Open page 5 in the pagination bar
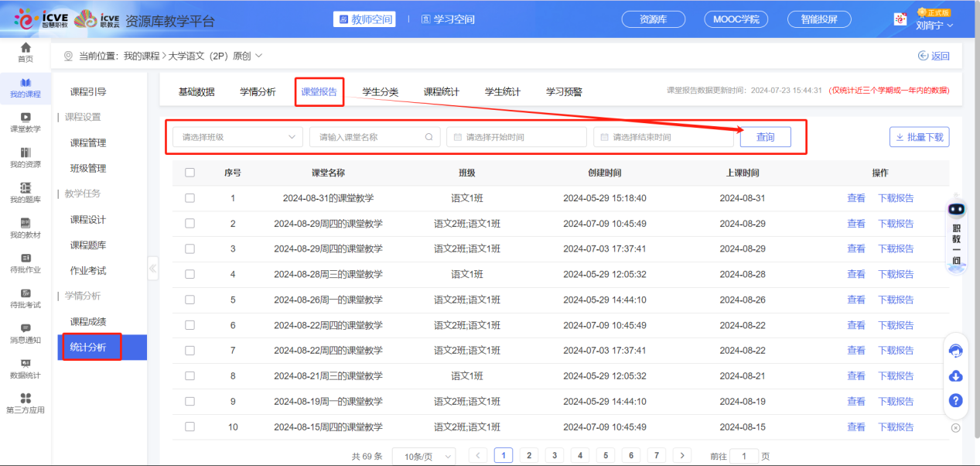Image resolution: width=980 pixels, height=466 pixels. (605, 455)
